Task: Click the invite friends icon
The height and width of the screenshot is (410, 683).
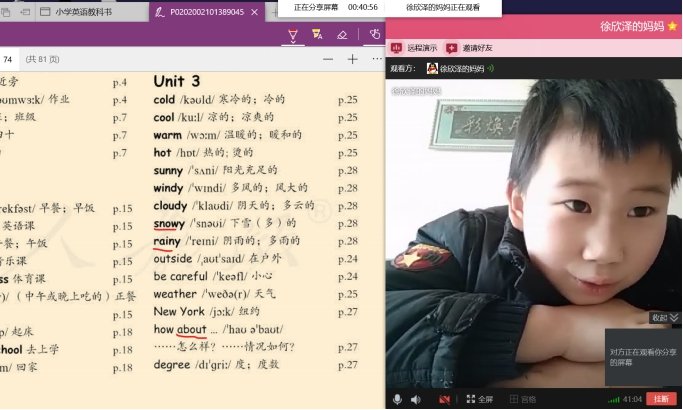Action: click(x=452, y=47)
